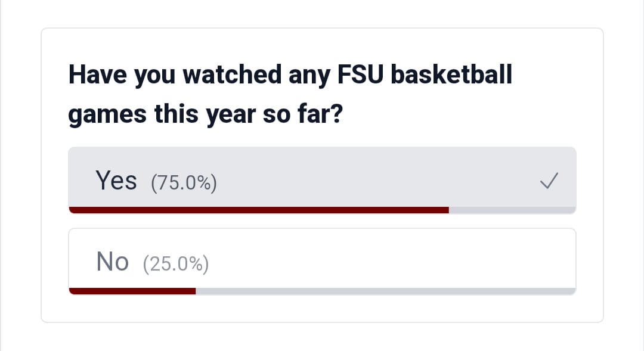The height and width of the screenshot is (351, 644).
Task: Select the Yes poll option
Action: [323, 180]
